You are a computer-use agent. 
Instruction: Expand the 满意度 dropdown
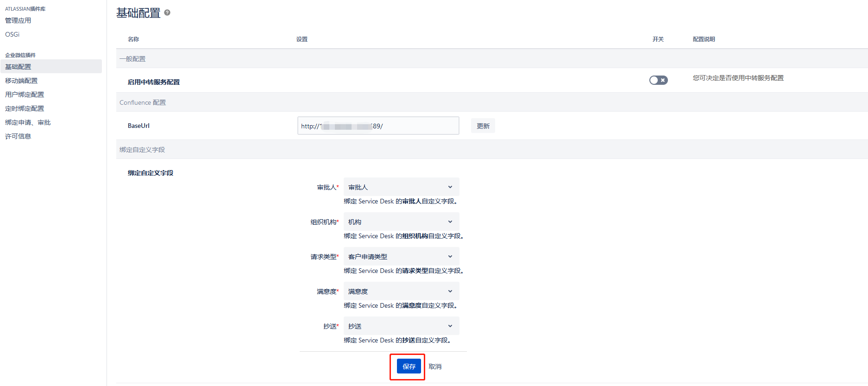coord(401,291)
